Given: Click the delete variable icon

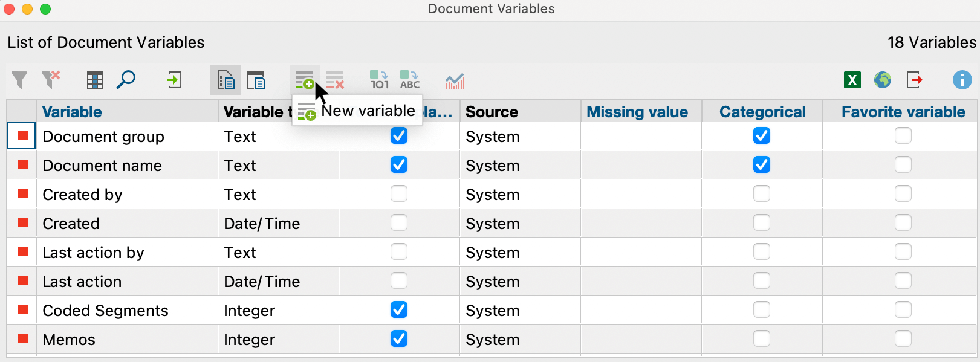Looking at the screenshot, I should (335, 80).
